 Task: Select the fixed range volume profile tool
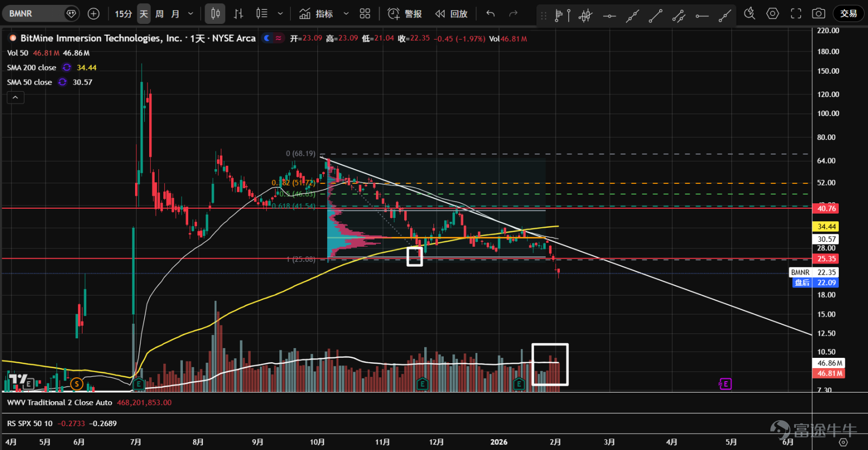coord(563,15)
